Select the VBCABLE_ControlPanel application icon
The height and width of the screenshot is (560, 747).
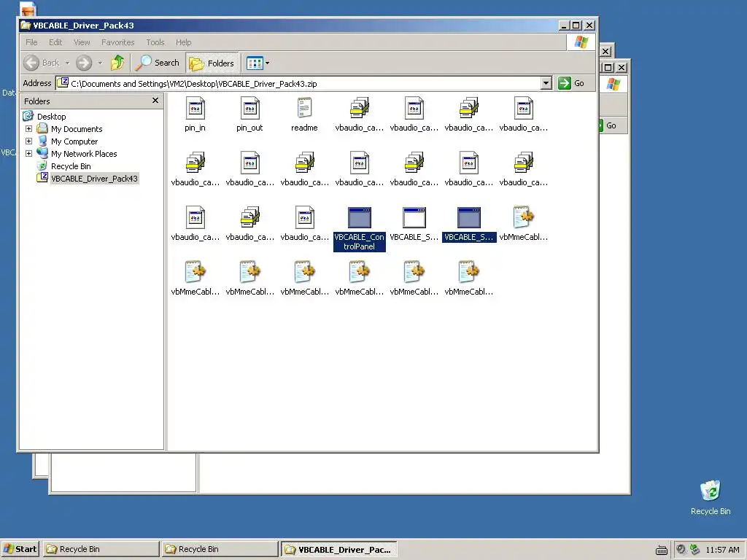click(359, 228)
